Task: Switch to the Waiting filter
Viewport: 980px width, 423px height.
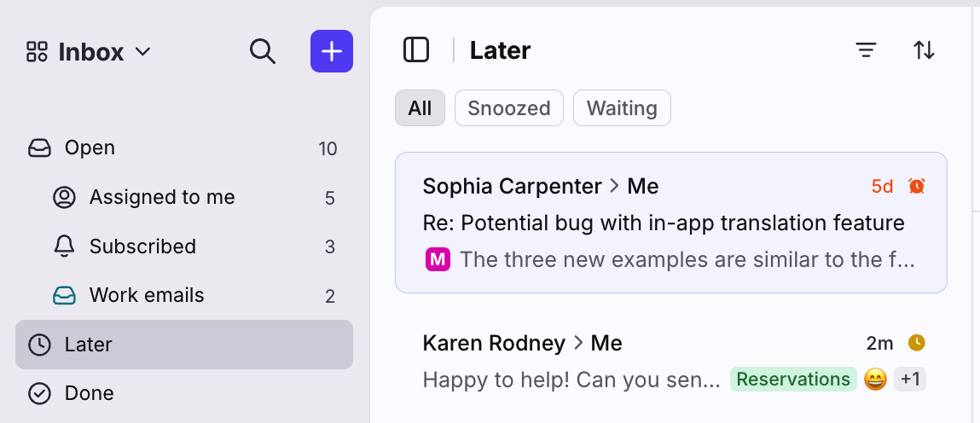Action: coord(622,108)
